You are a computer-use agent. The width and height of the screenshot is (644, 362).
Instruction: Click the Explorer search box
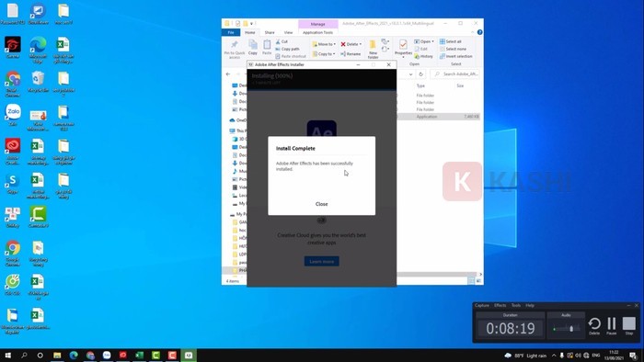[x=455, y=74]
